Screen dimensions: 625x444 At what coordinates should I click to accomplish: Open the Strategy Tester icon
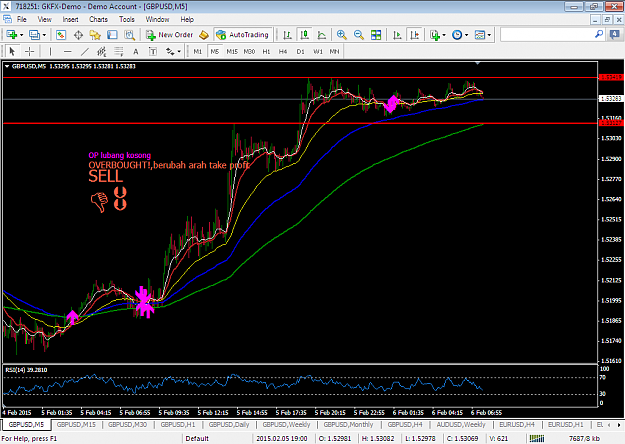130,35
